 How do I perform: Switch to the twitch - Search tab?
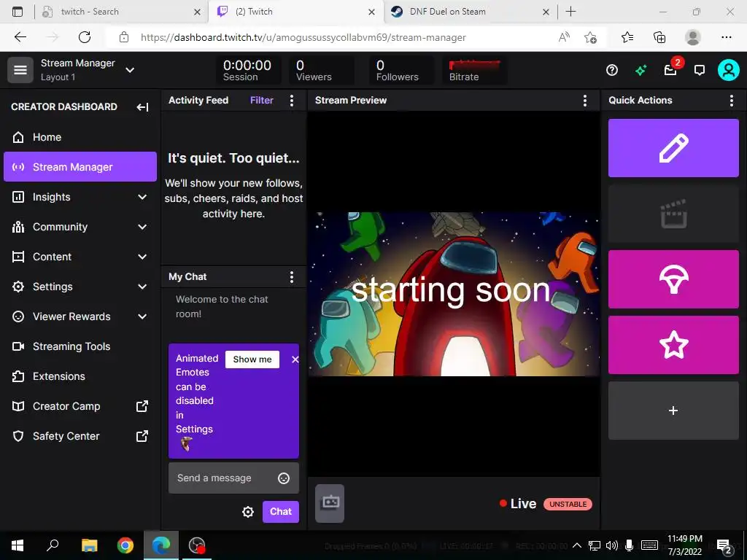(121, 12)
